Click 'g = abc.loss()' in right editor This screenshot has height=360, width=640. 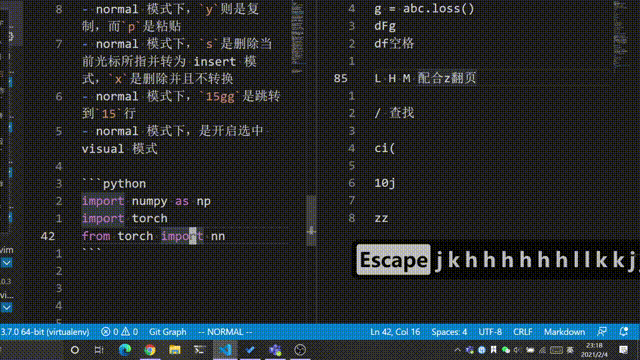tap(424, 9)
